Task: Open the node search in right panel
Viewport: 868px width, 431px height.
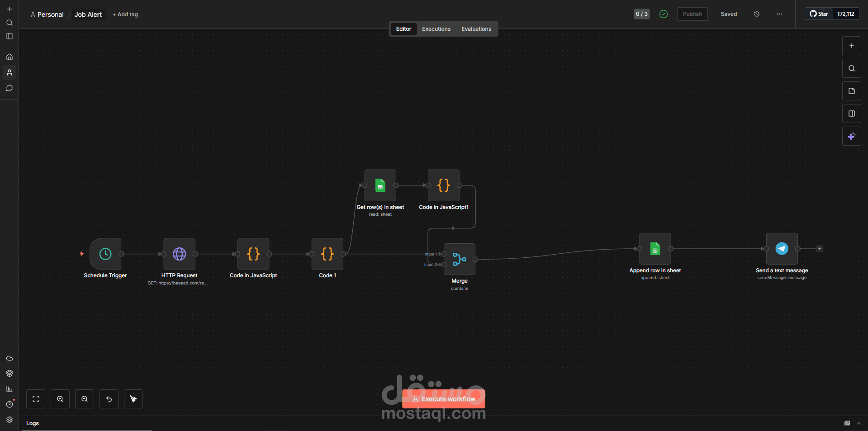Action: [852, 68]
